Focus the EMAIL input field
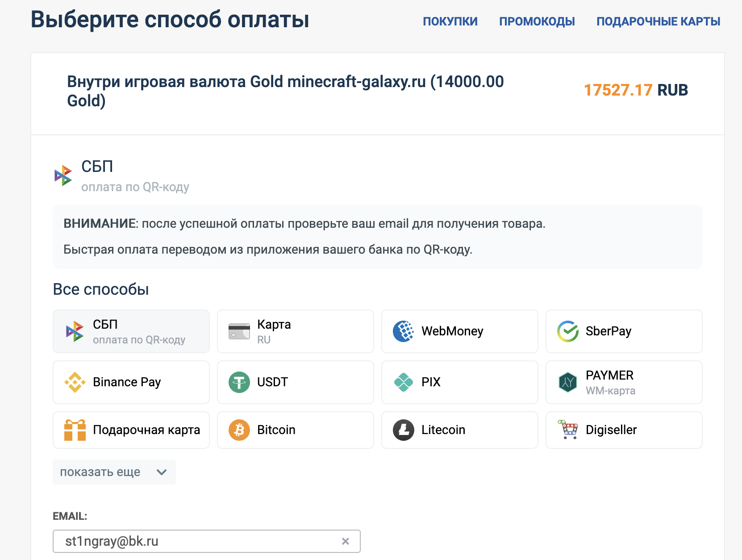This screenshot has height=560, width=742. [207, 541]
